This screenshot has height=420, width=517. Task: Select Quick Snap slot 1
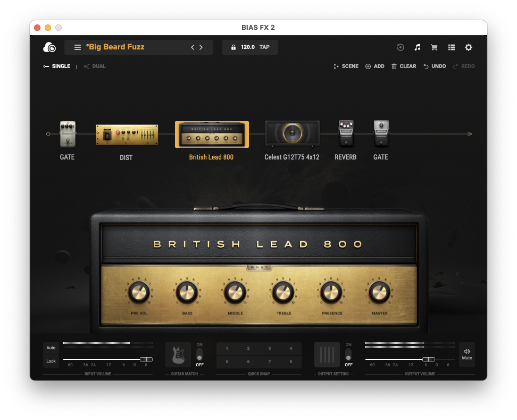pos(227,348)
